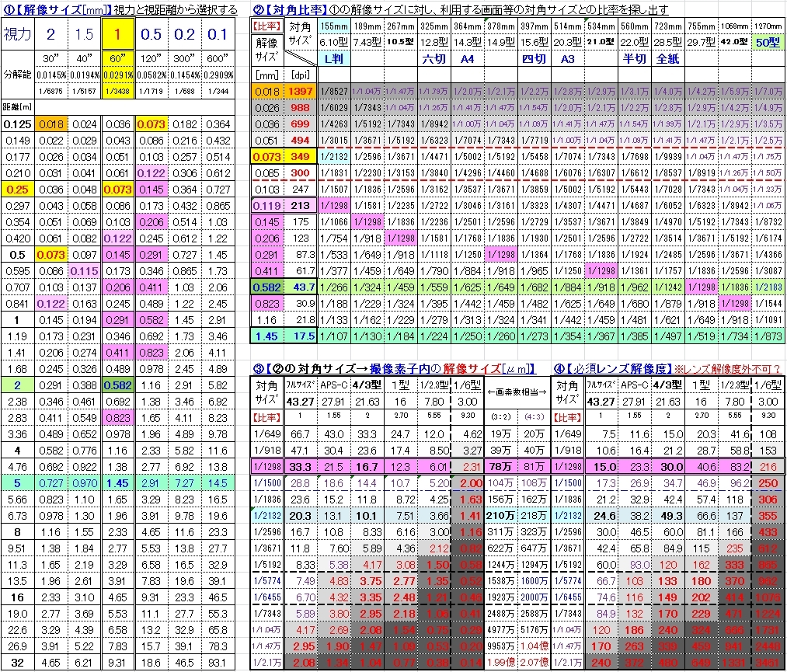
Task: Select the 32 distance row label
Action: point(18,663)
